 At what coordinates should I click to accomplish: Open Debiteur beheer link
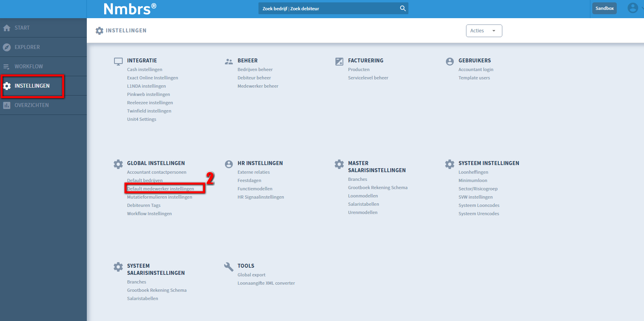(254, 78)
